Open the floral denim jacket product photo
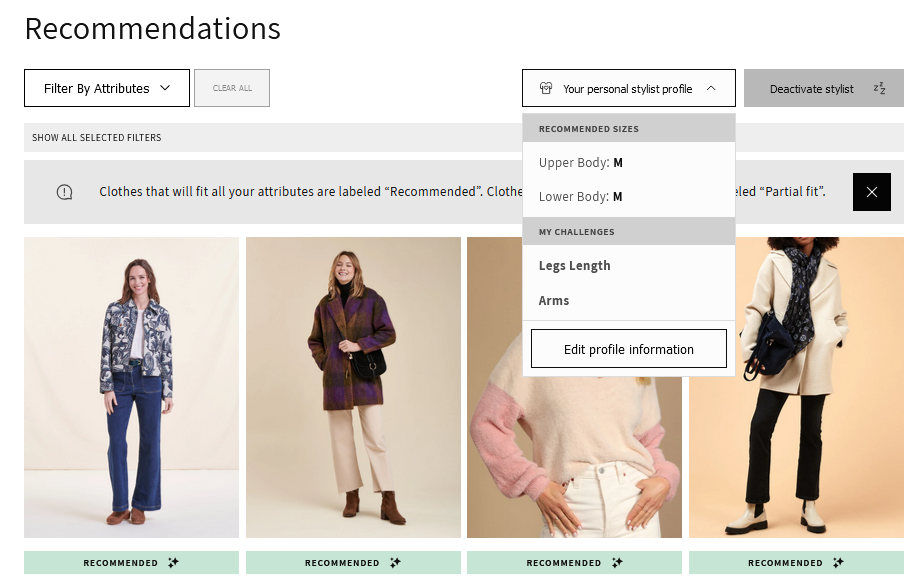 click(x=130, y=387)
